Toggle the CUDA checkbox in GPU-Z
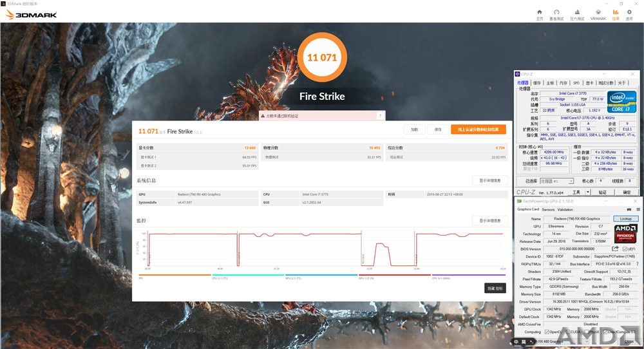644x349 pixels. pyautogui.click(x=568, y=332)
